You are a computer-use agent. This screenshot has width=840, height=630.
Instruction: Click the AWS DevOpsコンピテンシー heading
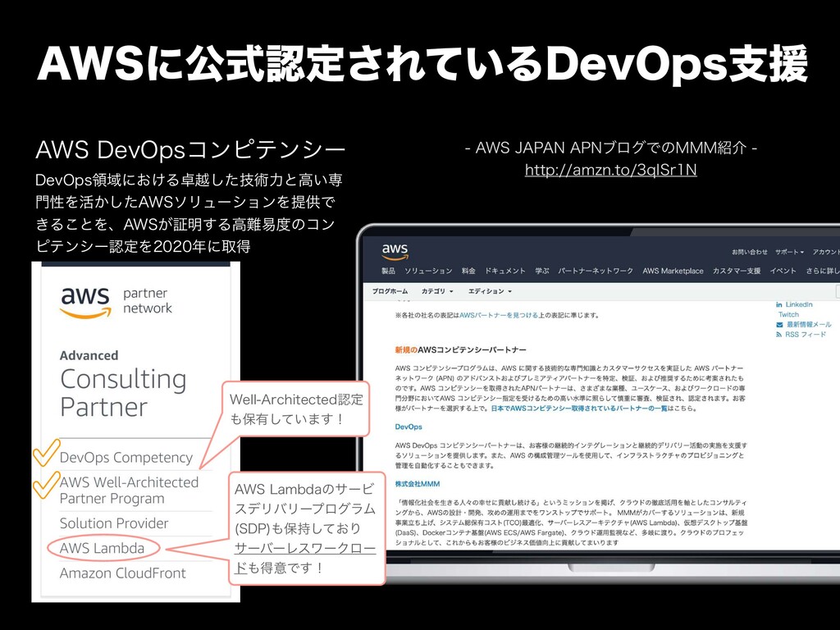190,150
